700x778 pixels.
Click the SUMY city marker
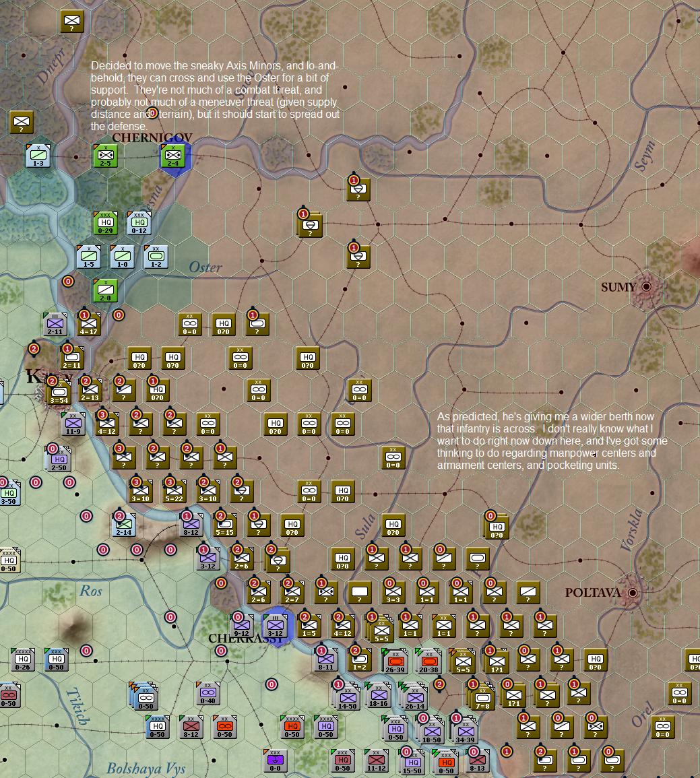coord(646,287)
